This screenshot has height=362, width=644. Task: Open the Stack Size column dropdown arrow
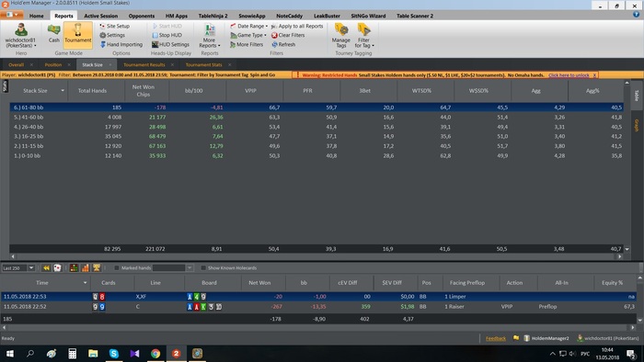point(63,91)
